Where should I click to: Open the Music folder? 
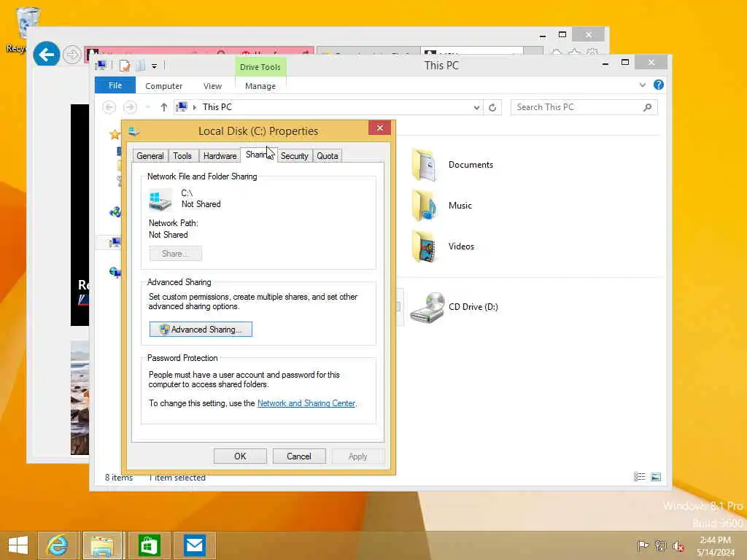pos(442,206)
